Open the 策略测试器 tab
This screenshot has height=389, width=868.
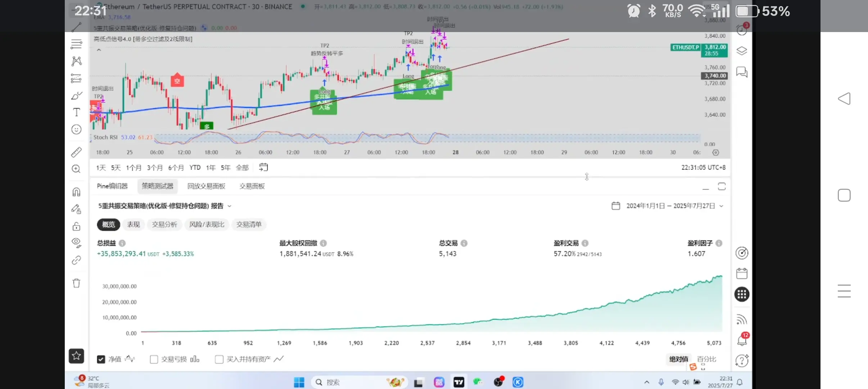157,186
